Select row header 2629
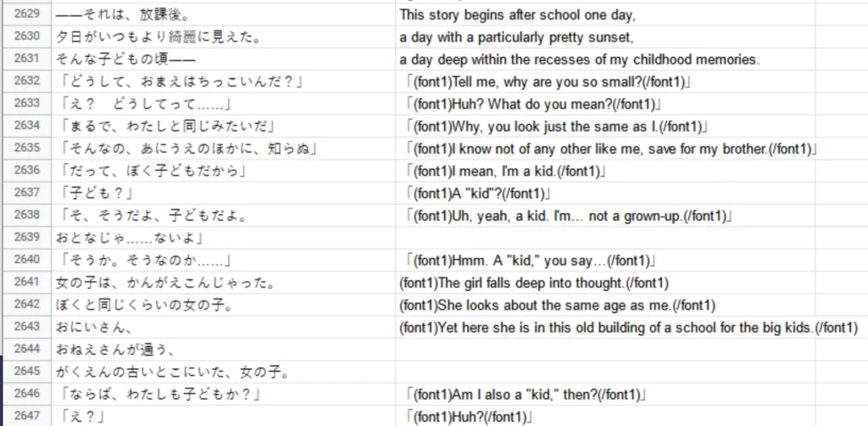The height and width of the screenshot is (426, 868). (x=26, y=15)
